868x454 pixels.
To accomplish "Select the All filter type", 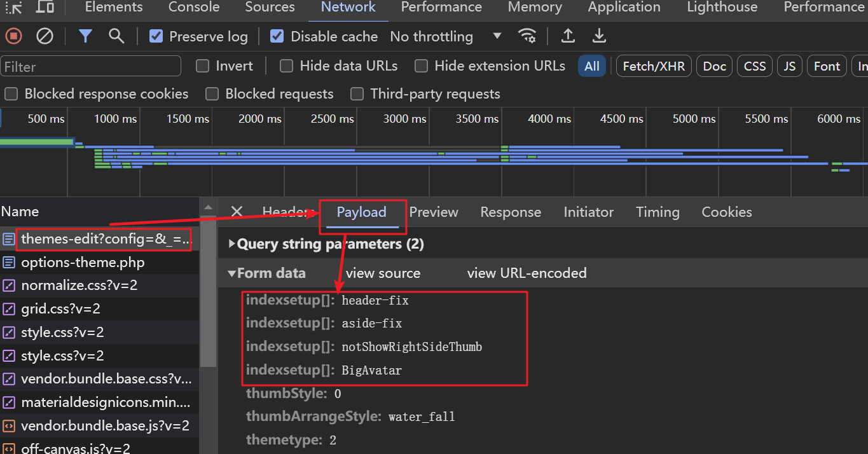I will point(592,66).
